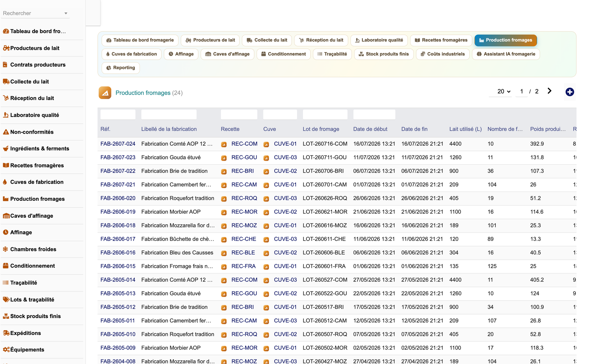Open the Stock produits finis tab
The width and height of the screenshot is (589, 364).
384,54
